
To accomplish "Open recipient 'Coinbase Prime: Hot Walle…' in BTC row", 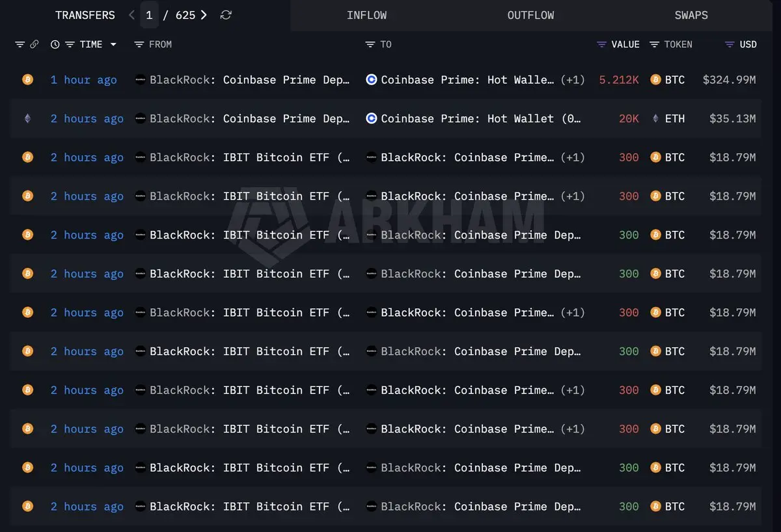I will [x=467, y=80].
